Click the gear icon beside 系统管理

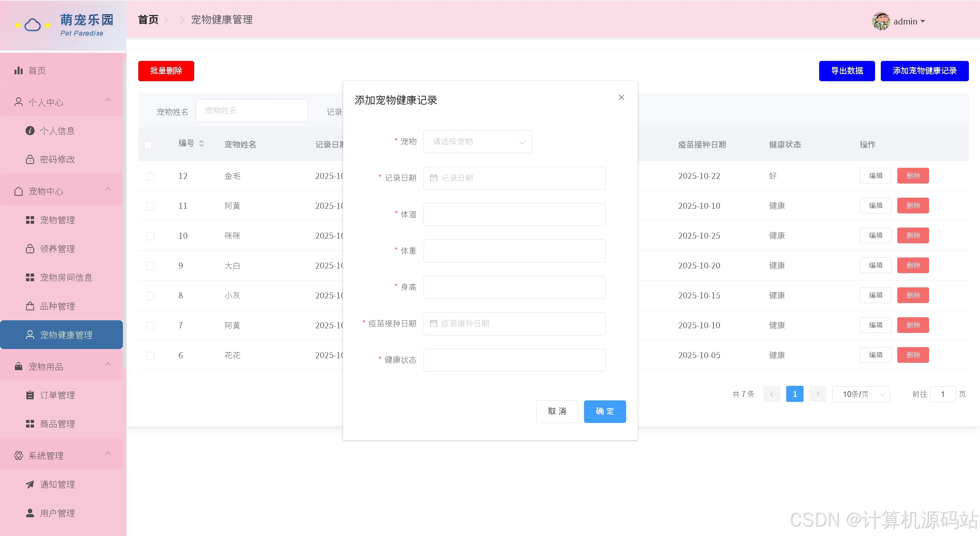tap(18, 456)
